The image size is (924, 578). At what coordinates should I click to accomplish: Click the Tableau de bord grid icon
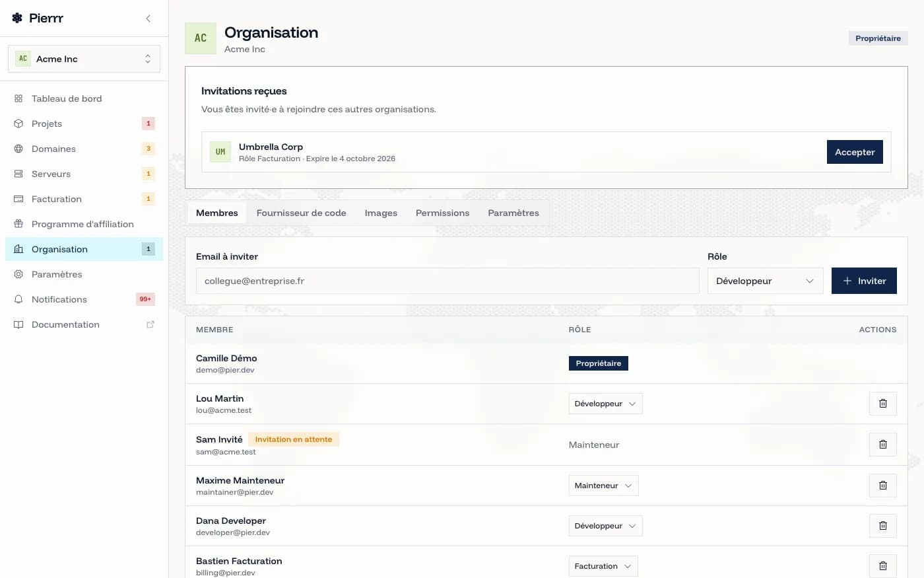coord(18,98)
